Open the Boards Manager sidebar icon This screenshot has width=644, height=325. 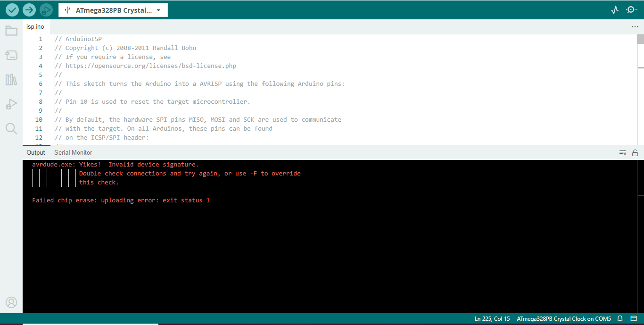coord(11,55)
